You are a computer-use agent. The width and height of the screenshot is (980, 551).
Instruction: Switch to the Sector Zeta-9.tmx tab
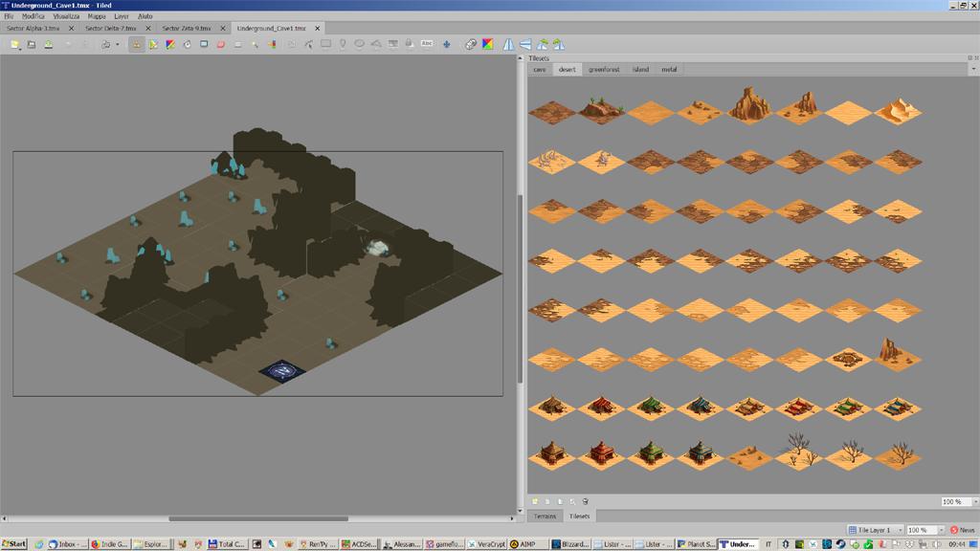coord(187,28)
